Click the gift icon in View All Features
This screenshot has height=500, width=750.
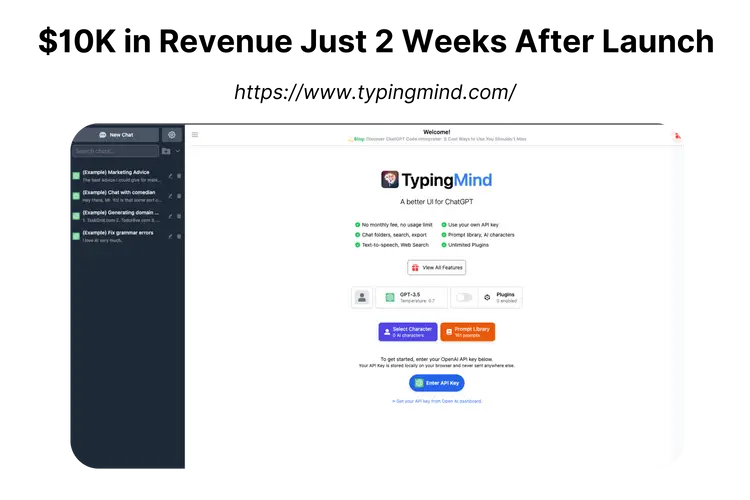[415, 267]
